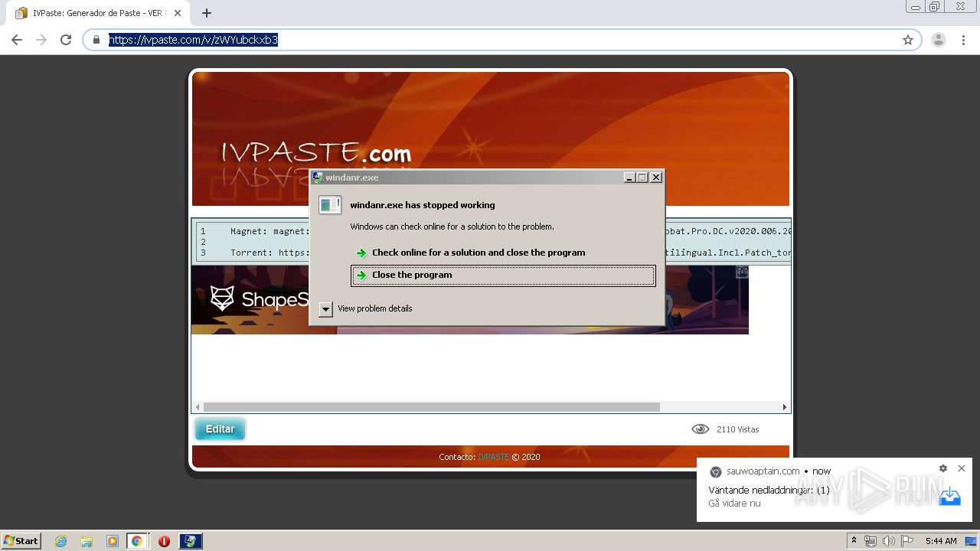Click the 2110 Vistas view count
Viewport: 980px width, 551px height.
click(738, 429)
